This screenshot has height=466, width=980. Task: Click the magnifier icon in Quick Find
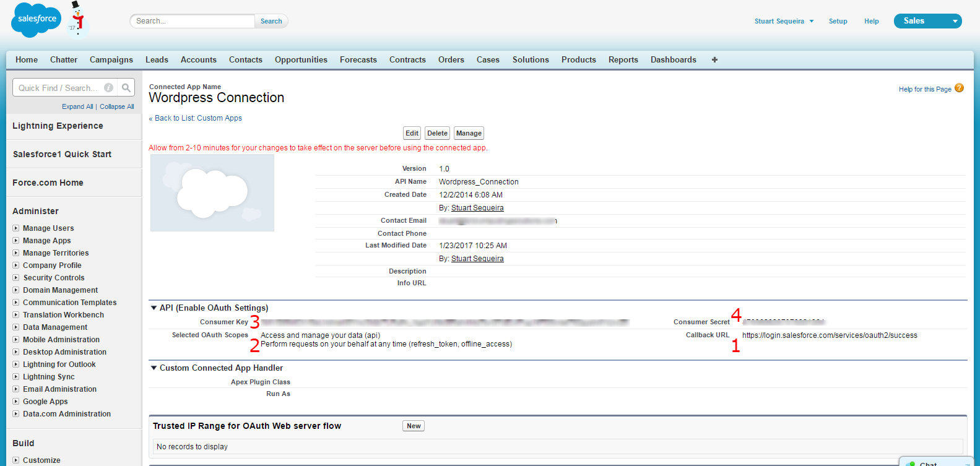(126, 88)
